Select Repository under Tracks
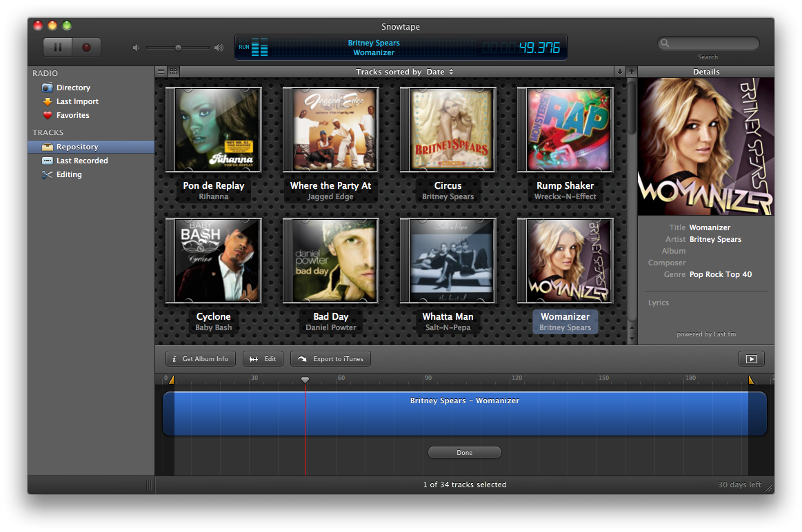Image resolution: width=802 pixels, height=532 pixels. [91, 147]
